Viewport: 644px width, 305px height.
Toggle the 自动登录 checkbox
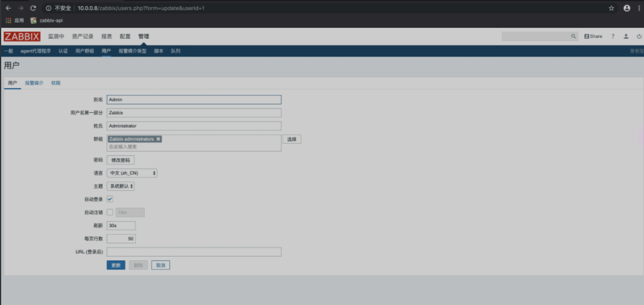(x=110, y=199)
